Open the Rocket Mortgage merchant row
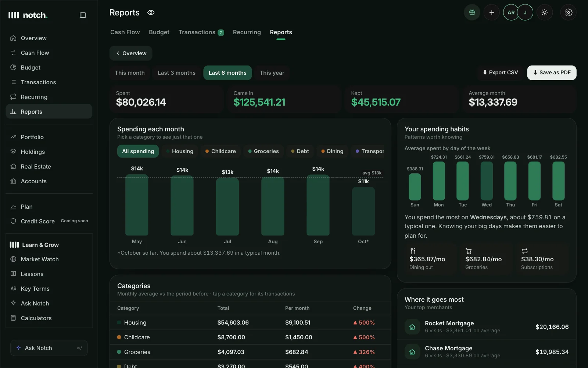 [487, 327]
